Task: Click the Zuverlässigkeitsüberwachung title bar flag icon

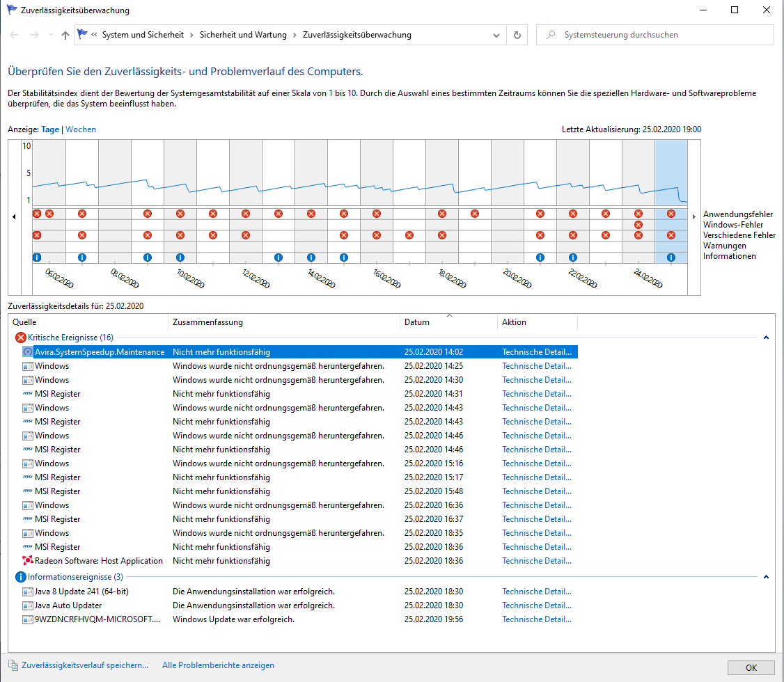Action: tap(12, 10)
